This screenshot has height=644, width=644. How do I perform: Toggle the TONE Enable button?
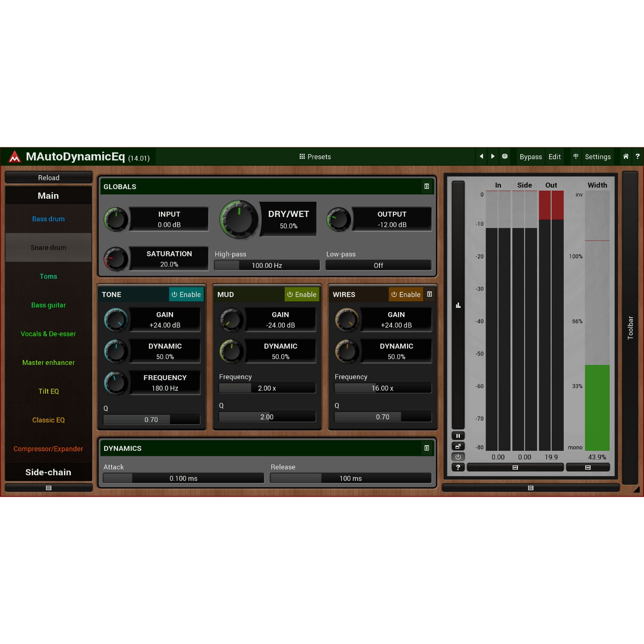[x=186, y=295]
